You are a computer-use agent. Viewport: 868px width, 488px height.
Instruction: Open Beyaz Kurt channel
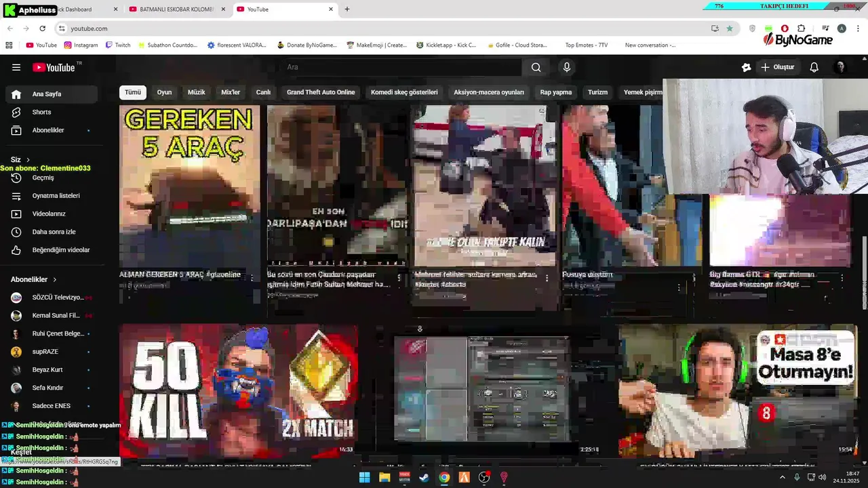click(53, 370)
